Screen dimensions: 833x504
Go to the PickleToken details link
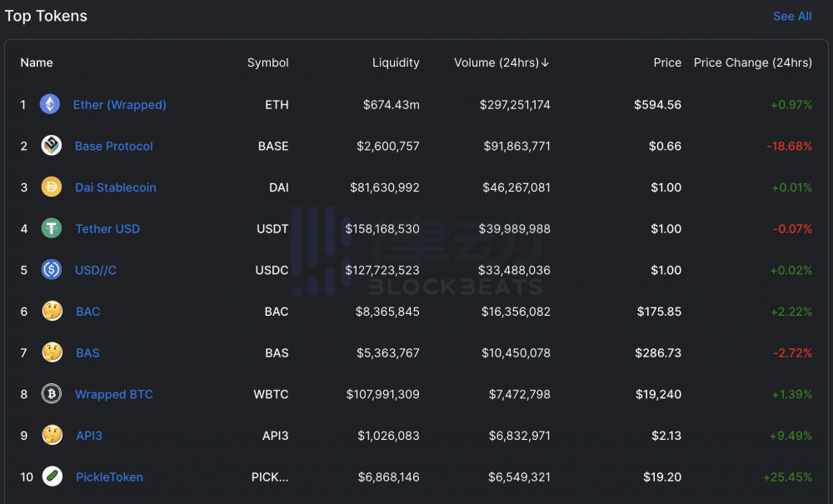109,477
